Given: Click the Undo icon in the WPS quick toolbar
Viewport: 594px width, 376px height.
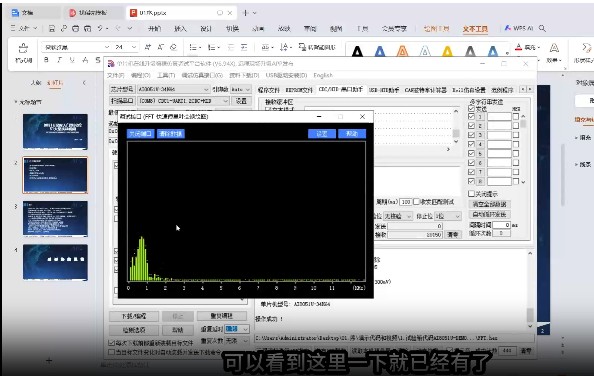Looking at the screenshot, I should point(100,28).
